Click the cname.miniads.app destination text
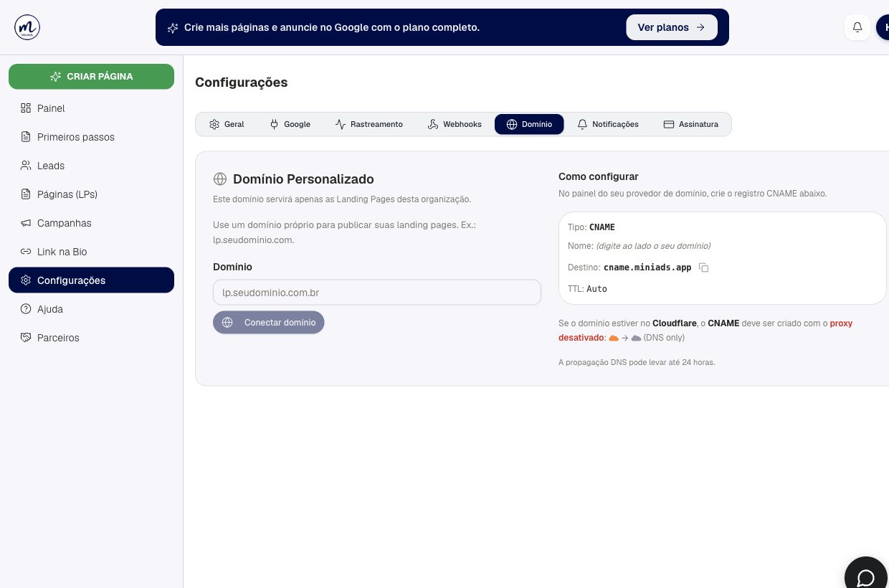This screenshot has width=889, height=588. point(647,267)
